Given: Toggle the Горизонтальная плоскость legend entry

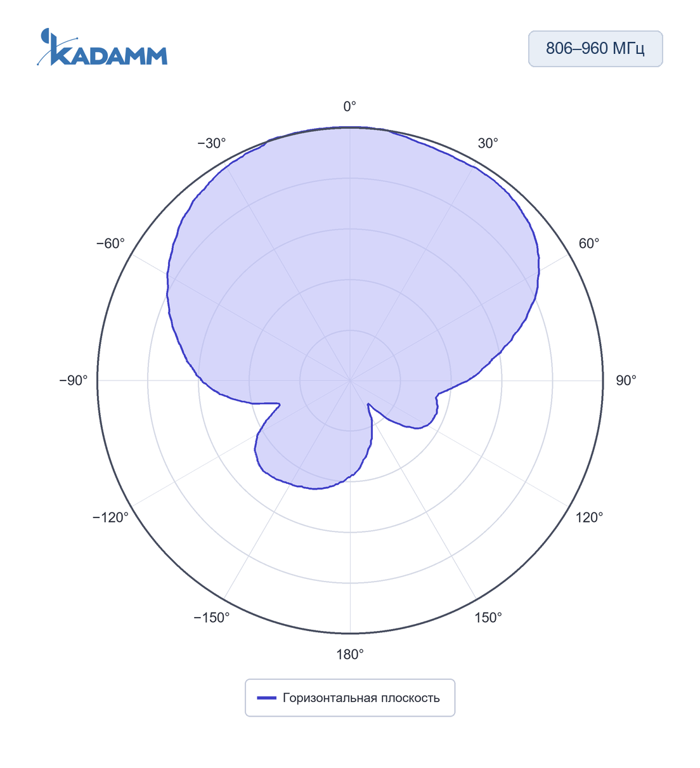Looking at the screenshot, I should [349, 698].
